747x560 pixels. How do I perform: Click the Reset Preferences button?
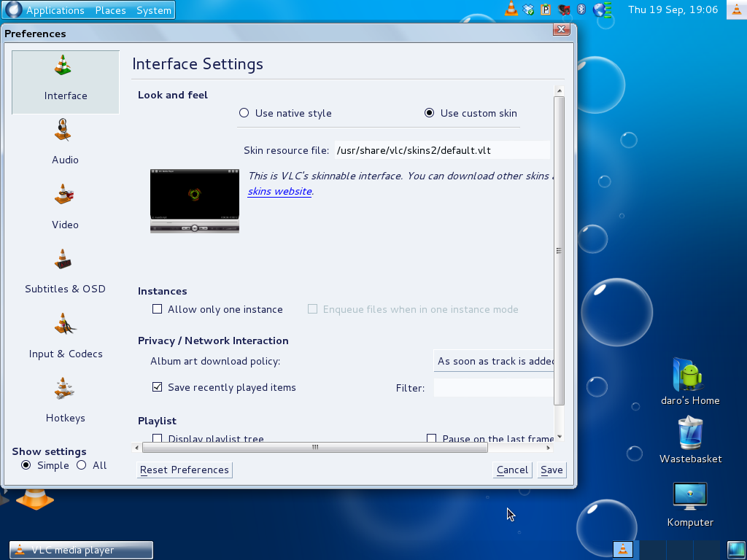185,470
